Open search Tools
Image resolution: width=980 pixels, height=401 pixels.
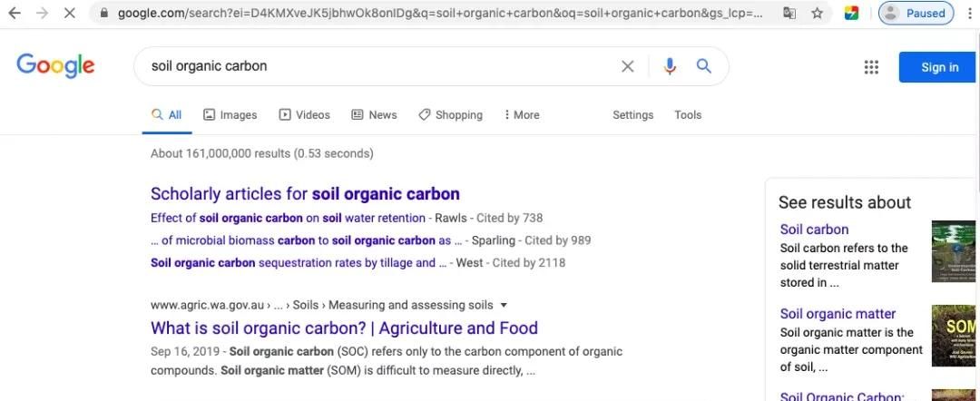[x=688, y=115]
